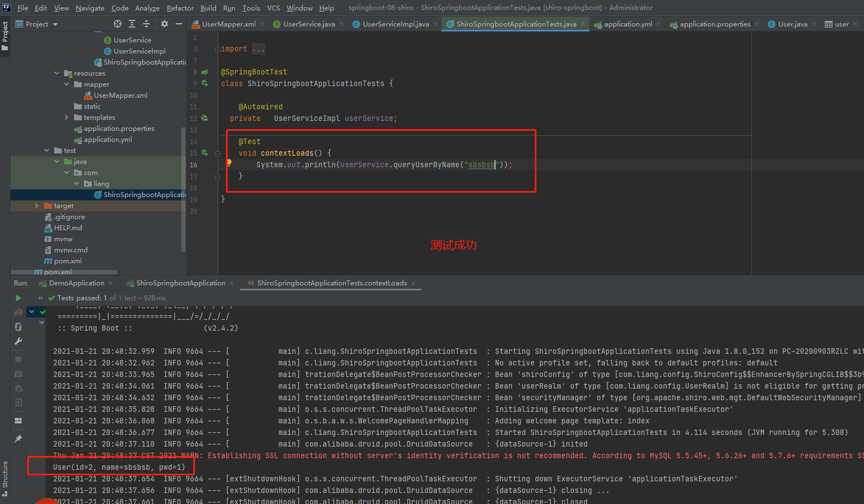
Task: Open the Build menu
Action: tap(208, 8)
